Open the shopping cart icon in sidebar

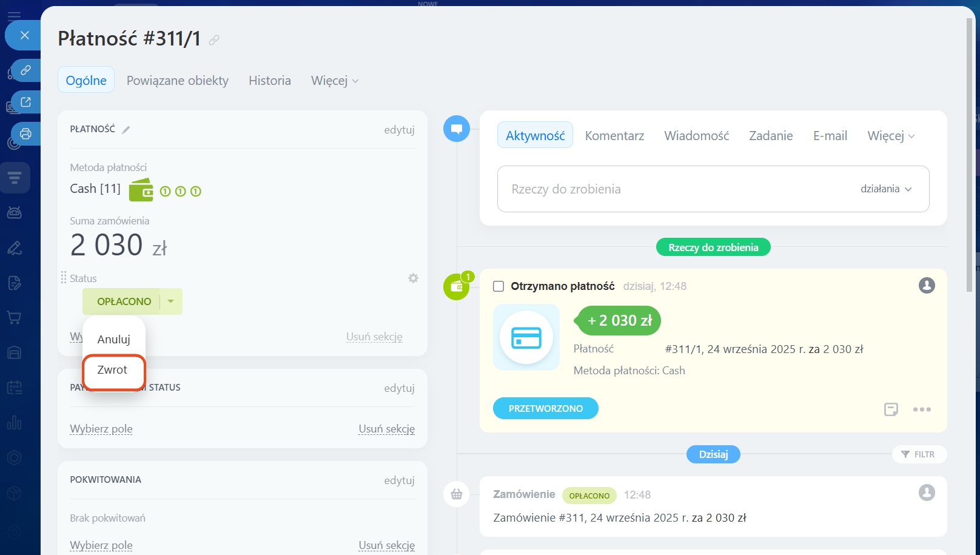(14, 317)
